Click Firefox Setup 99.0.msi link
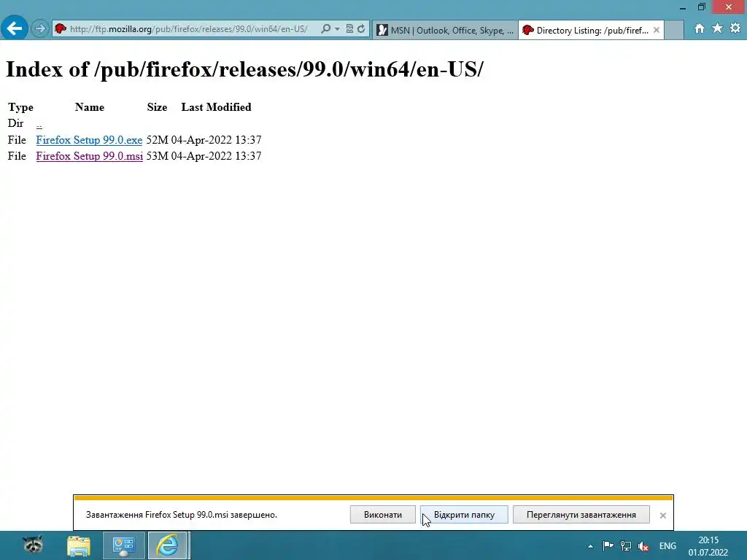Image resolution: width=747 pixels, height=560 pixels. click(90, 156)
